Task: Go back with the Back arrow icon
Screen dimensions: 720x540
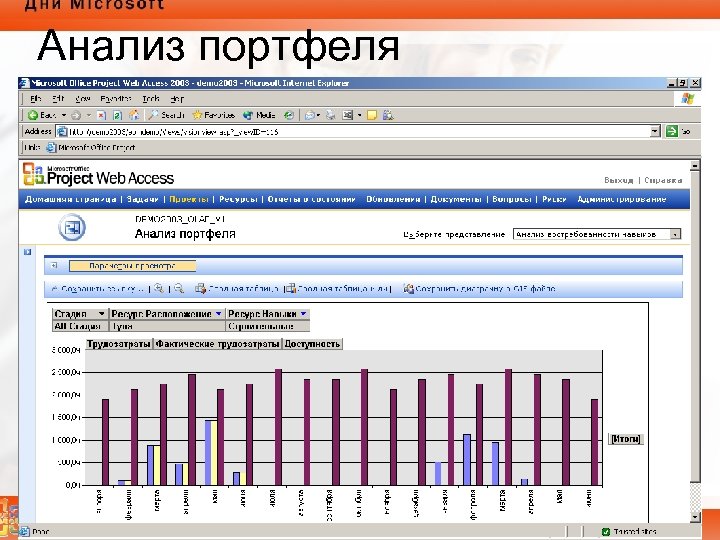Action: [33, 115]
